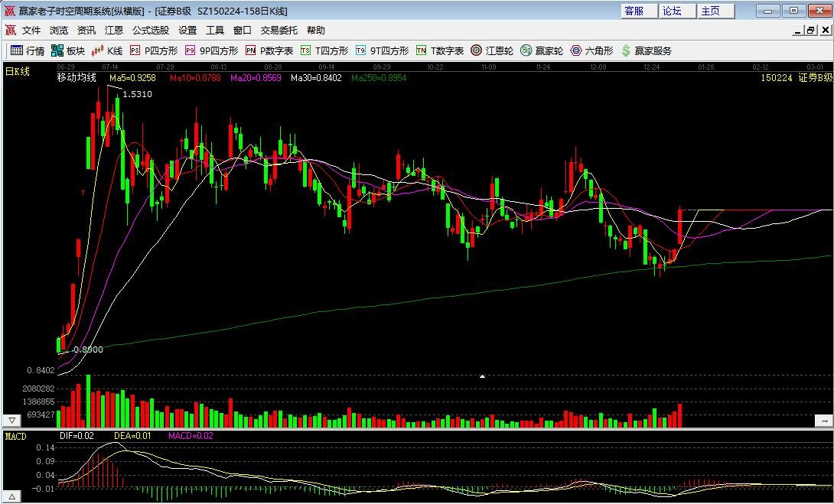834x504 pixels.
Task: Minimize the inner chart window
Action: [797, 31]
